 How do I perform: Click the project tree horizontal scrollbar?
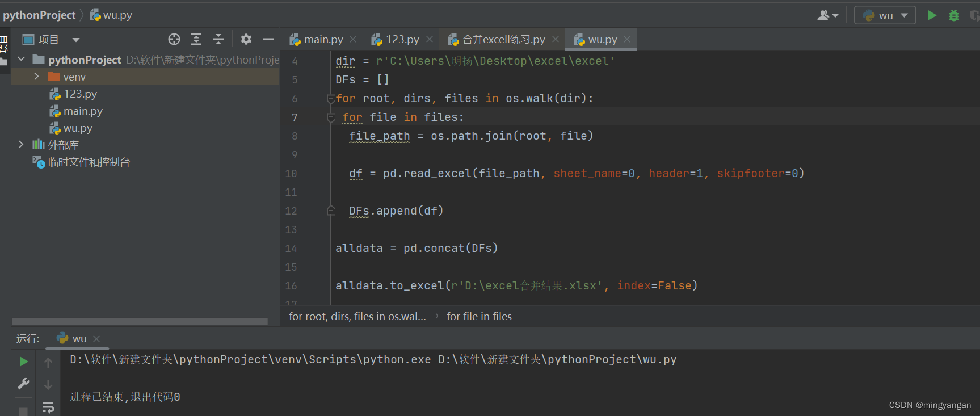[x=140, y=322]
